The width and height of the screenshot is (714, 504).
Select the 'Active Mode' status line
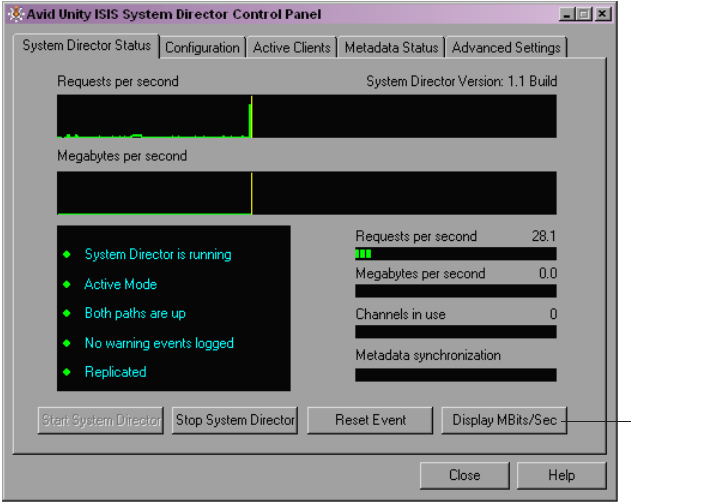[x=121, y=285]
